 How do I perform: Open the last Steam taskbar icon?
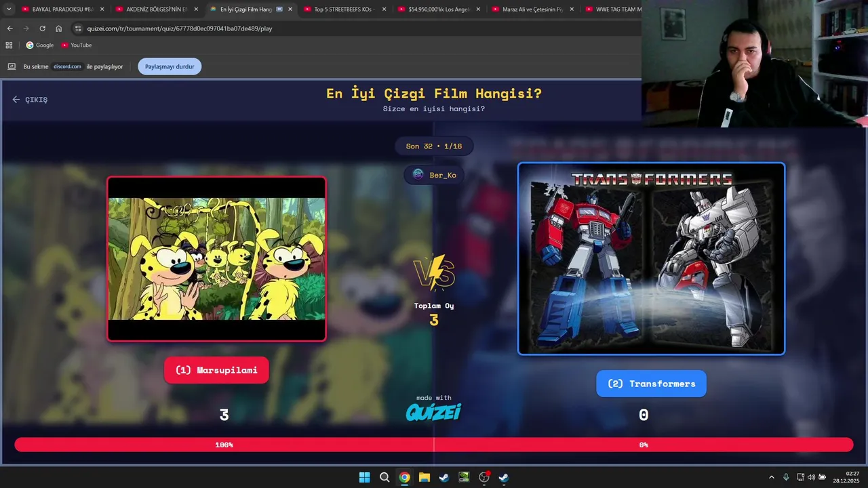[504, 477]
